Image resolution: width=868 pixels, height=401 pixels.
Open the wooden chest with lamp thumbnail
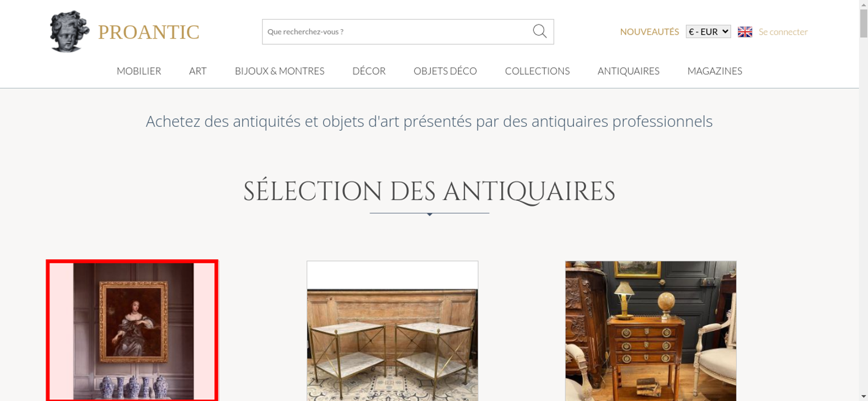point(651,331)
